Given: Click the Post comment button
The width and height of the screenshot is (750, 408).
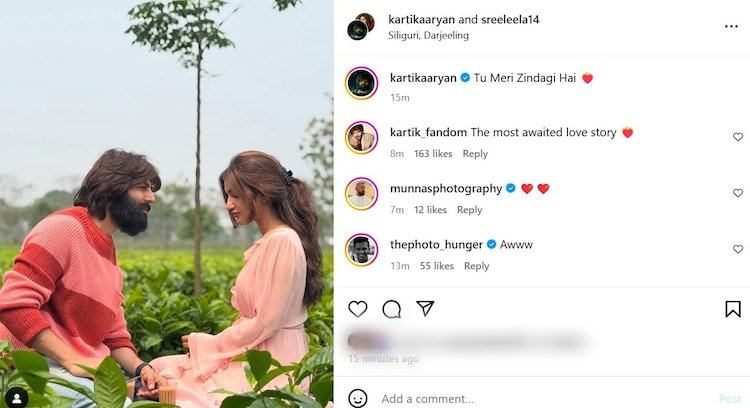Looking at the screenshot, I should click(x=730, y=398).
